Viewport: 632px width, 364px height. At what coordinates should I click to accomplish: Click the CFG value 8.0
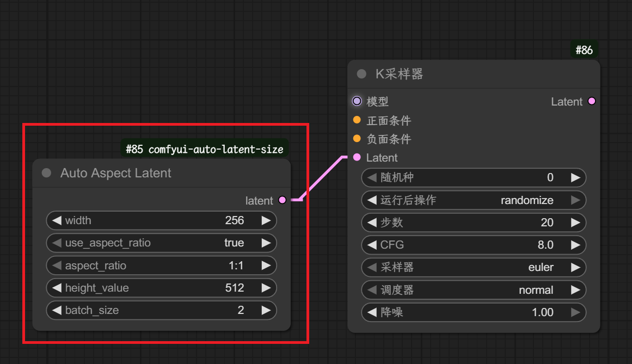(x=545, y=245)
